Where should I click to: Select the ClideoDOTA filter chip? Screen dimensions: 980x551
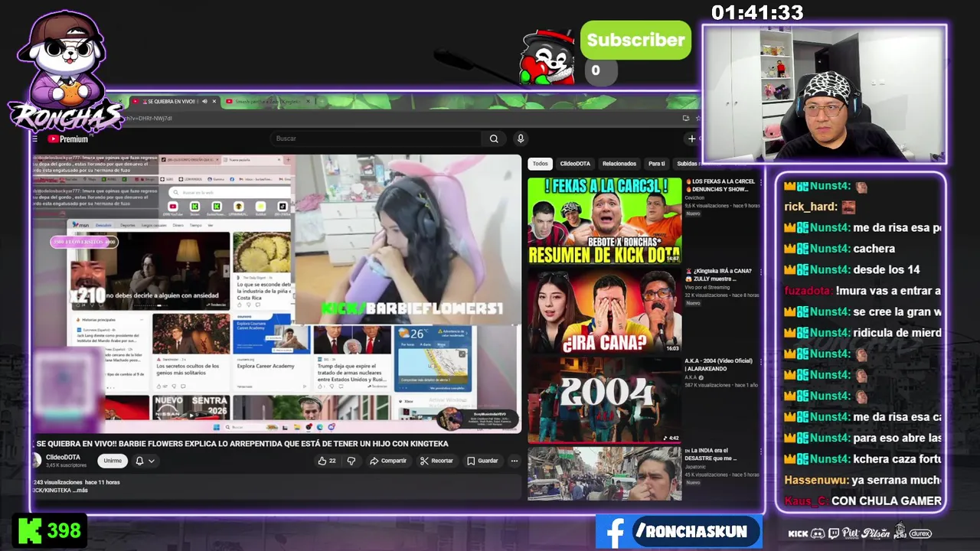575,164
